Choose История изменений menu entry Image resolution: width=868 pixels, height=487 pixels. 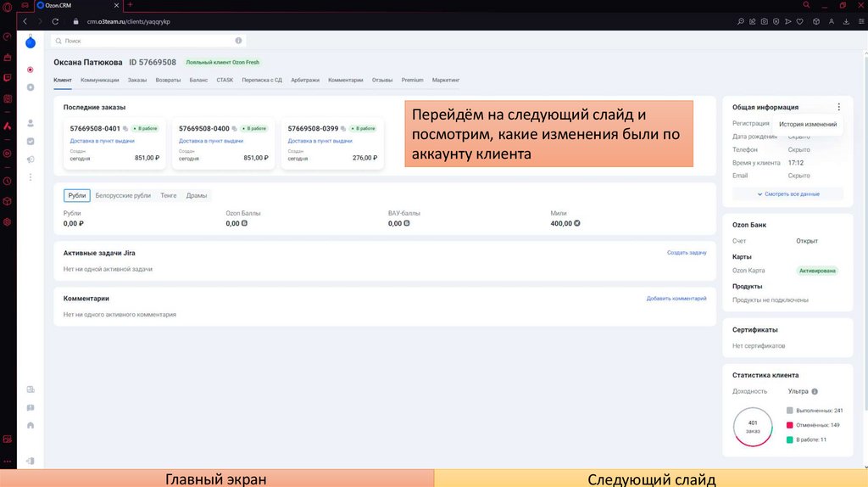808,124
